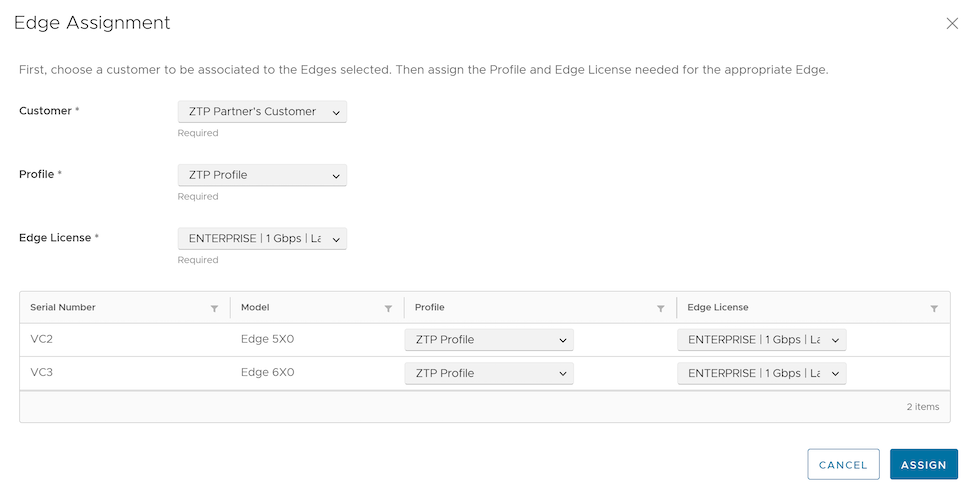Screen dimensions: 972x493
Task: Sort by Model column header
Action: click(255, 308)
